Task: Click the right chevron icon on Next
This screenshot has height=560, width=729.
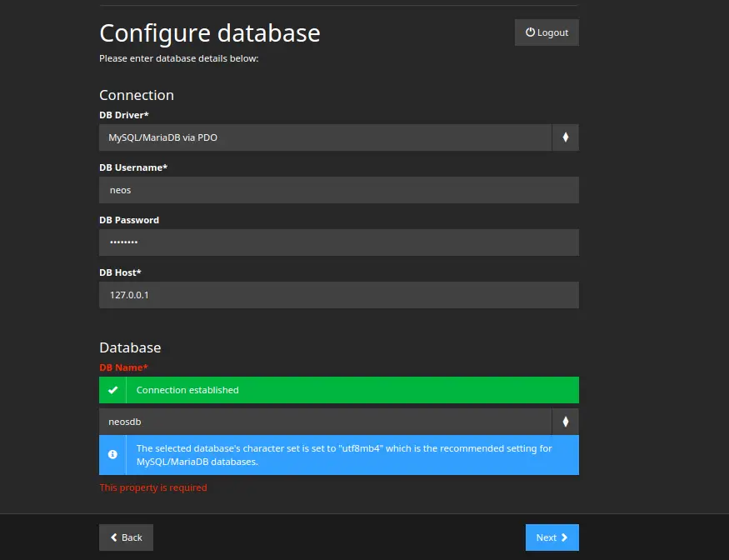Action: (565, 537)
